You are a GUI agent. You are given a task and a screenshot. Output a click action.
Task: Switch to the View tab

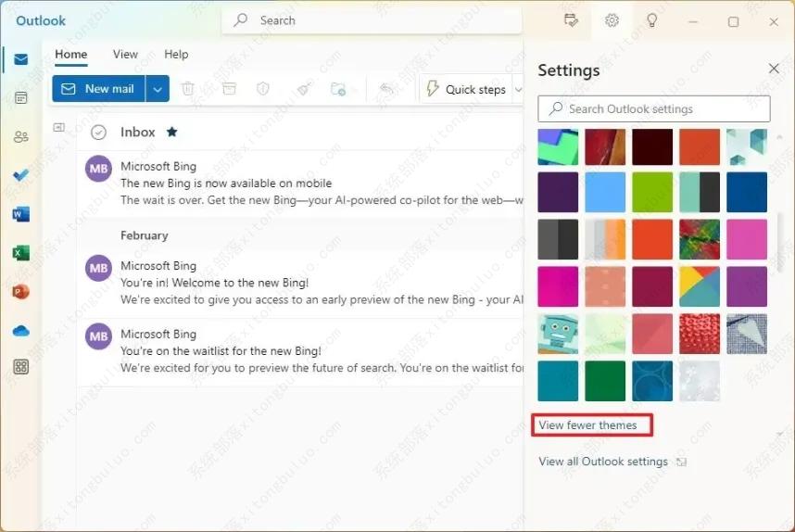125,55
